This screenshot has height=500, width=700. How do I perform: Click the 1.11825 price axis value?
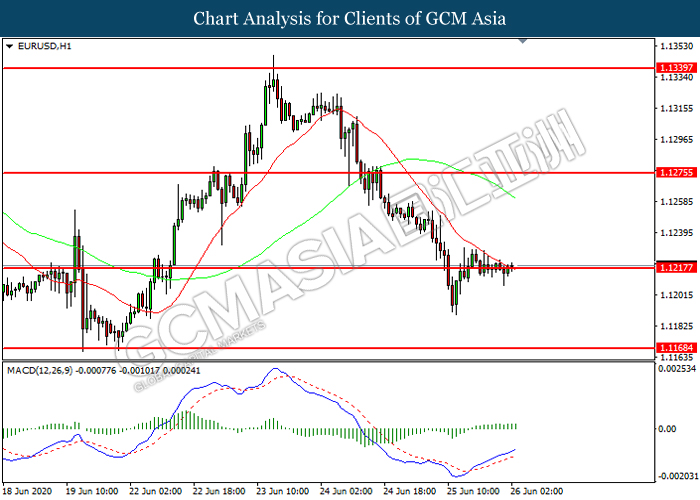click(676, 326)
